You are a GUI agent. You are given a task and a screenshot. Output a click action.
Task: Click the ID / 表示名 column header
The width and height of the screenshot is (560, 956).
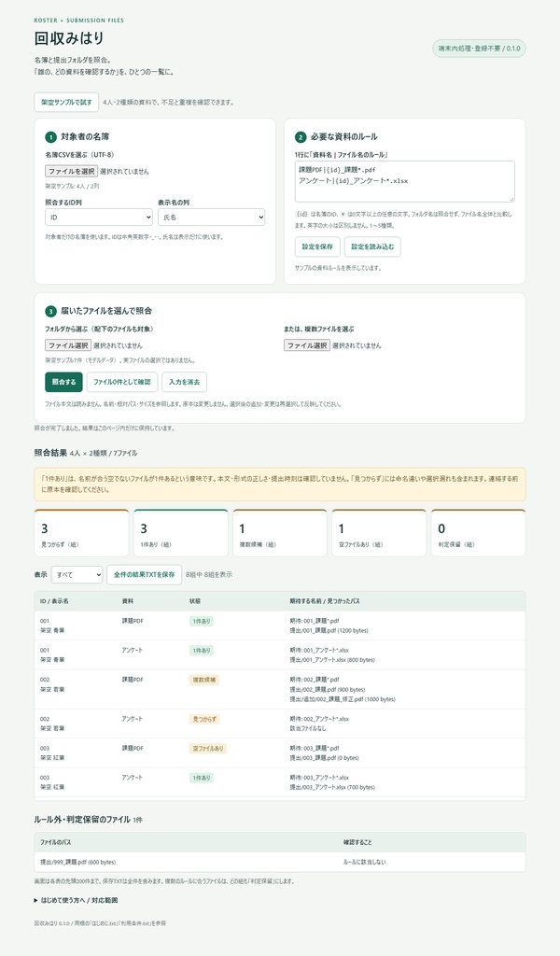pos(54,601)
